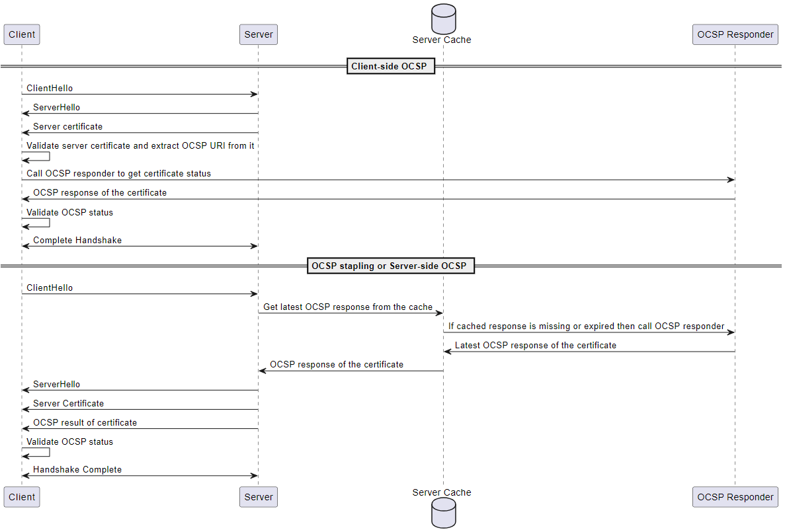Select the Server participant box at top
Image resolution: width=785 pixels, height=532 pixels.
pos(258,34)
